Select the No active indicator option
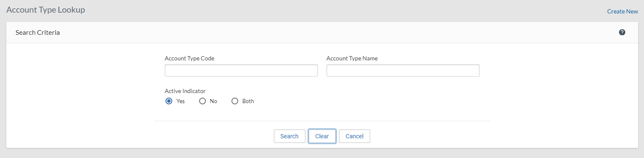This screenshot has width=644, height=158. (202, 101)
